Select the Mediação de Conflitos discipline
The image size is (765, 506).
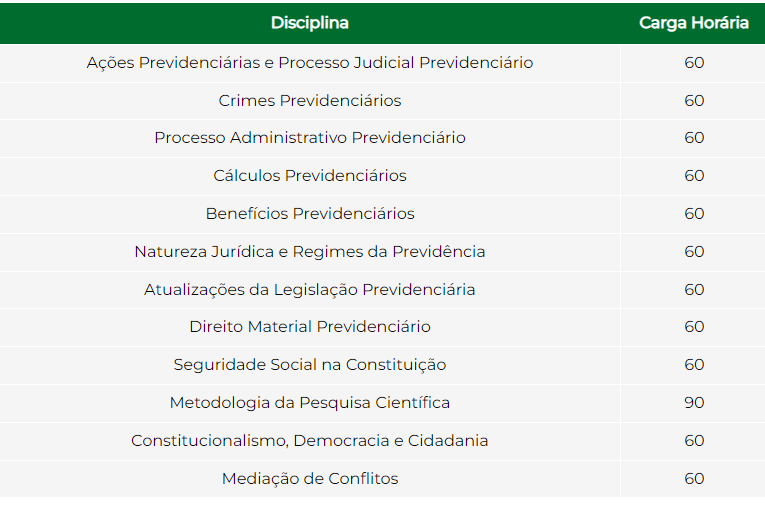click(310, 479)
